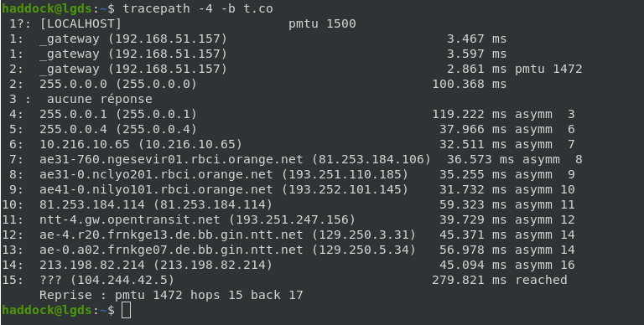Click the "aucune réponse" text

[100, 100]
